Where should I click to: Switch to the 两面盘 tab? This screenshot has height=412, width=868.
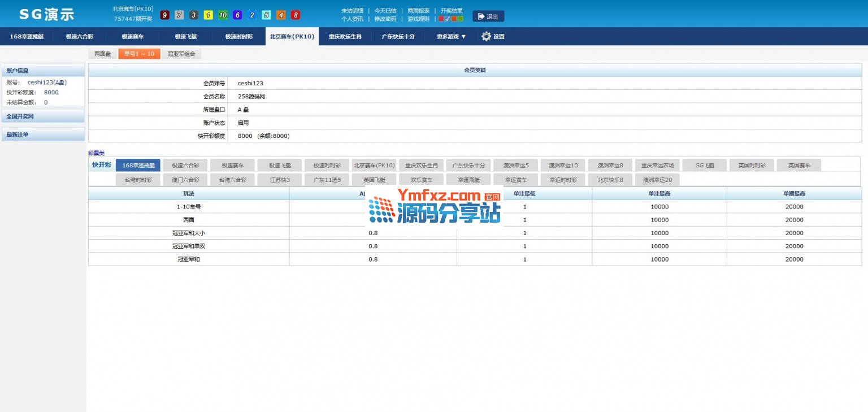pos(102,54)
